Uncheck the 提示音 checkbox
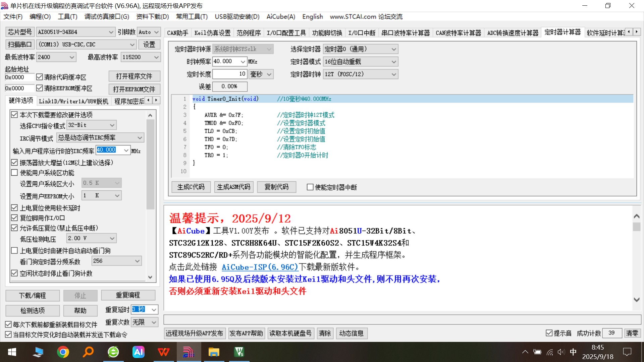 pyautogui.click(x=549, y=333)
